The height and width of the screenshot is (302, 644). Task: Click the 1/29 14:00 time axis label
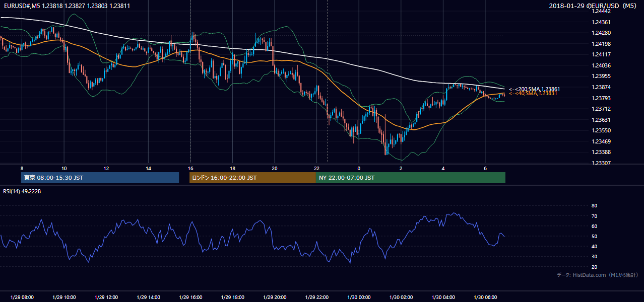148,297
